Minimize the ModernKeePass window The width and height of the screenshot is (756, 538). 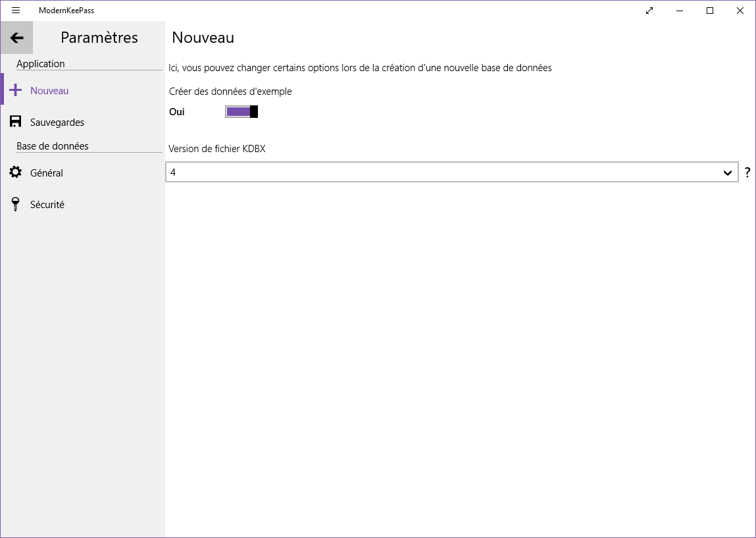(x=680, y=11)
